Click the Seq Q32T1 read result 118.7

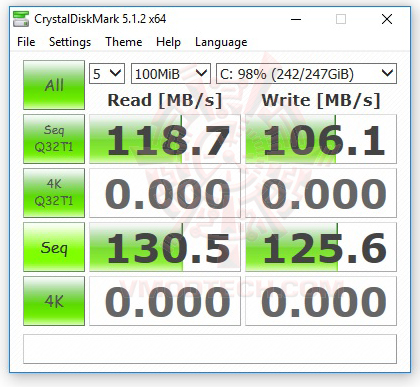pyautogui.click(x=165, y=139)
